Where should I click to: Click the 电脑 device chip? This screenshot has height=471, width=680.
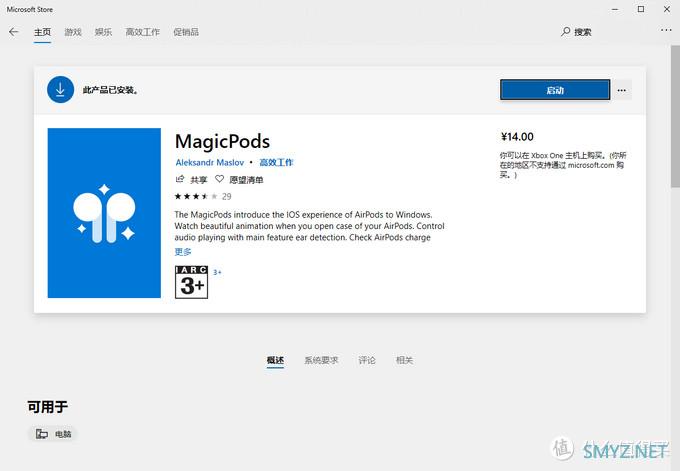(53, 434)
